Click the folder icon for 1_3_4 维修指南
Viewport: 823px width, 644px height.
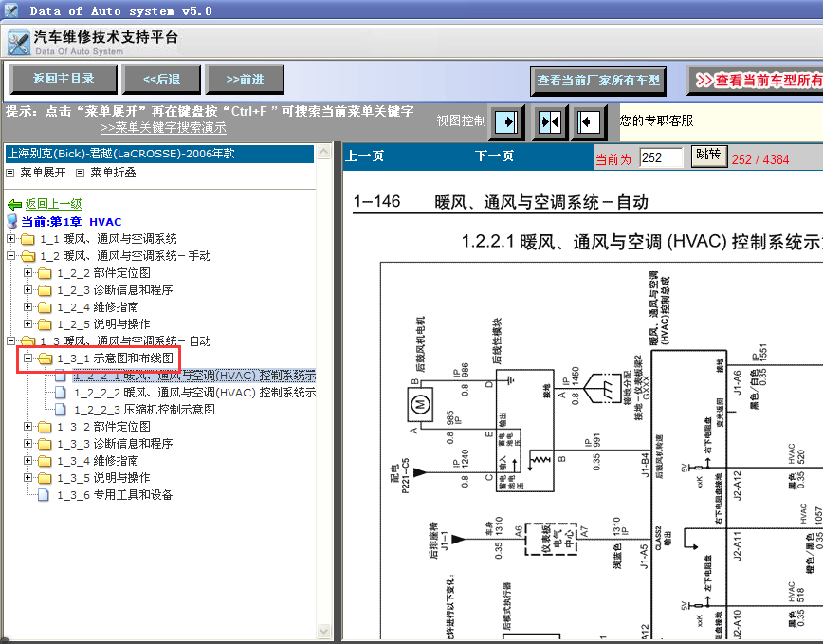coord(46,461)
